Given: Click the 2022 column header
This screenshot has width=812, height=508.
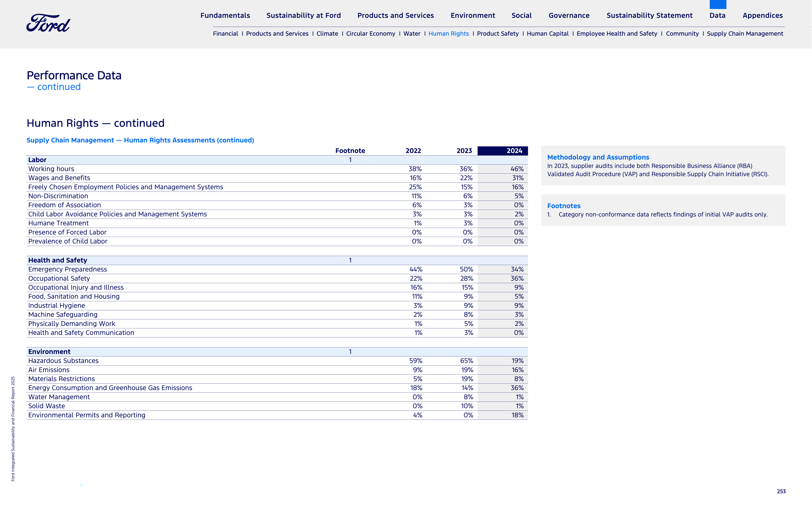Looking at the screenshot, I should click(413, 151).
